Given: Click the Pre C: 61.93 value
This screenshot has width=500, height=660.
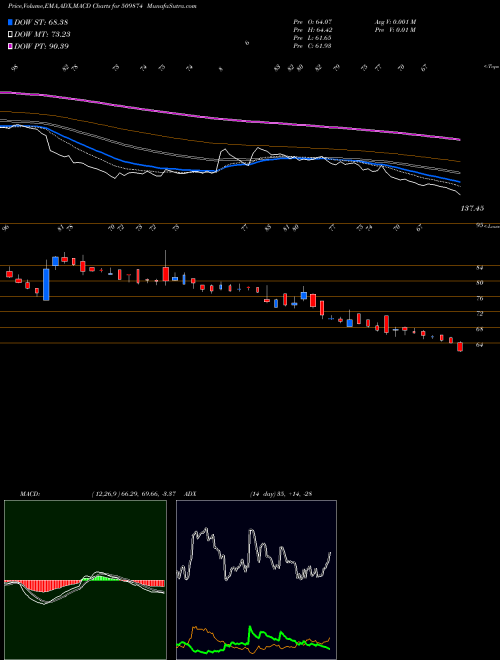Looking at the screenshot, I should (312, 46).
